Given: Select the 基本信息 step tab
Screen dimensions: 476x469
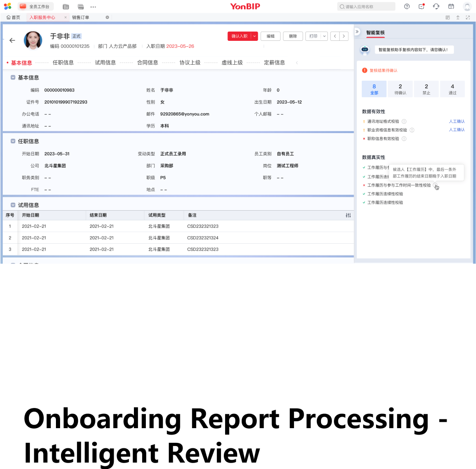Looking at the screenshot, I should pos(21,63).
